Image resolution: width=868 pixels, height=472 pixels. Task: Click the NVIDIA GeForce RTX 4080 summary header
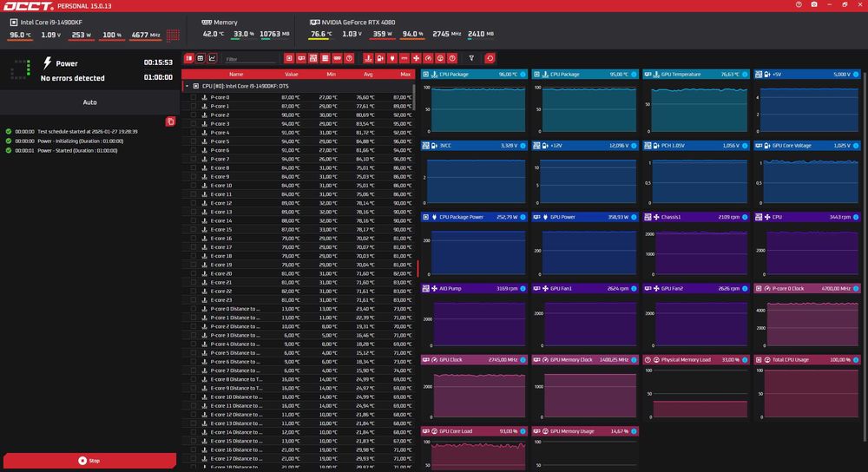coord(352,23)
